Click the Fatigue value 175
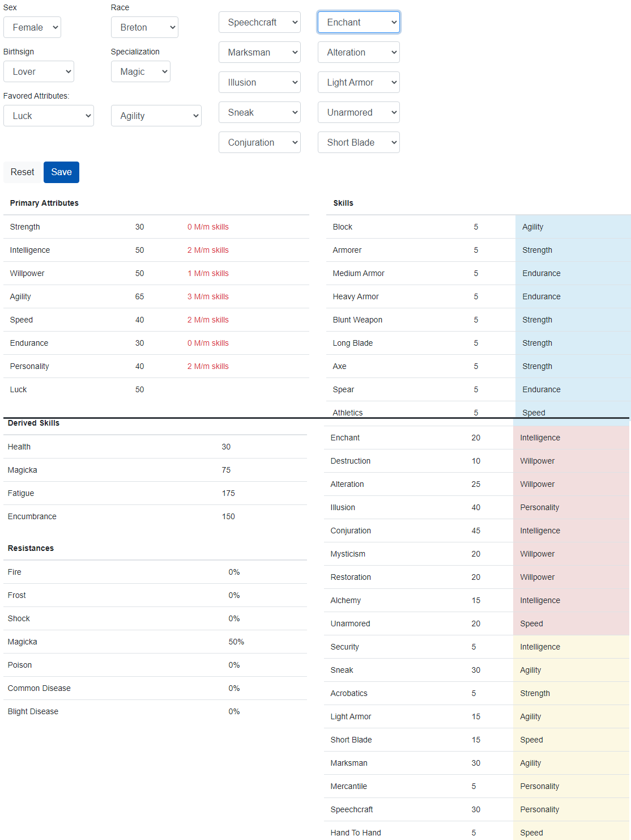This screenshot has width=631, height=840. 228,493
